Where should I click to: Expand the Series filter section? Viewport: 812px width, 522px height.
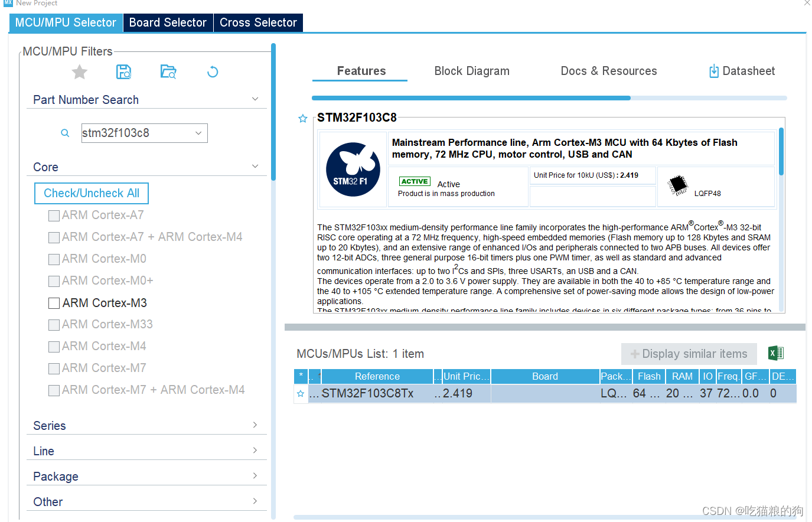255,425
